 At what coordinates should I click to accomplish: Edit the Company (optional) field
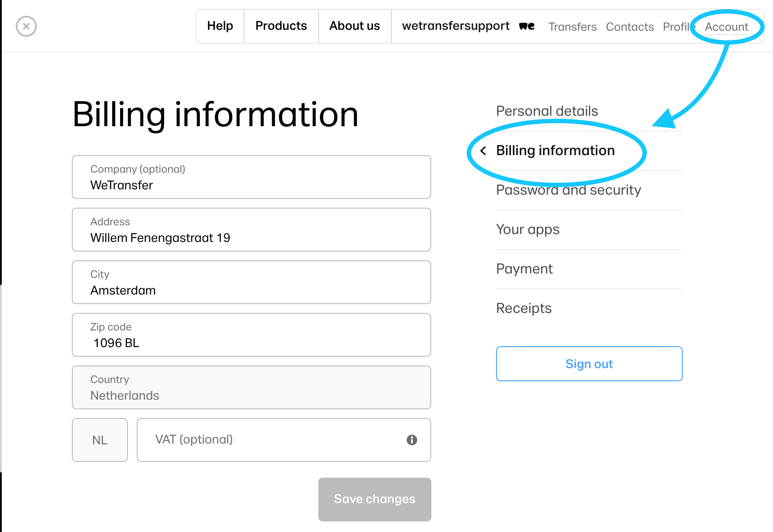252,177
